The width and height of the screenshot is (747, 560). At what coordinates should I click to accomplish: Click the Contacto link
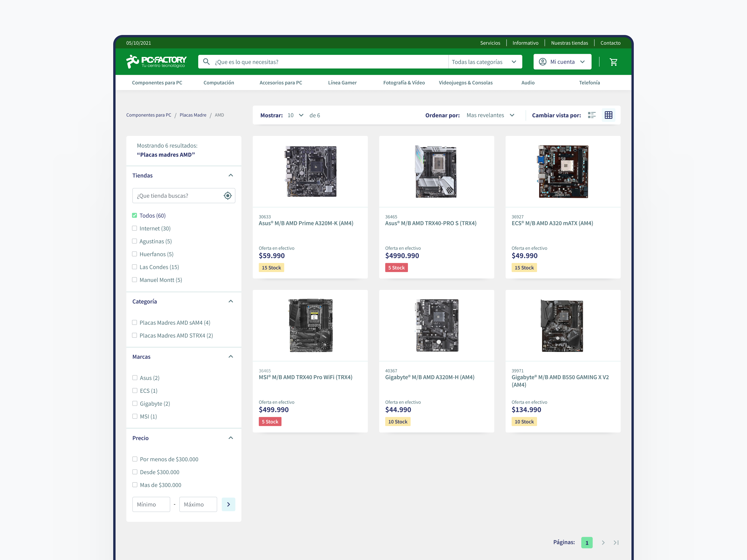pyautogui.click(x=610, y=43)
